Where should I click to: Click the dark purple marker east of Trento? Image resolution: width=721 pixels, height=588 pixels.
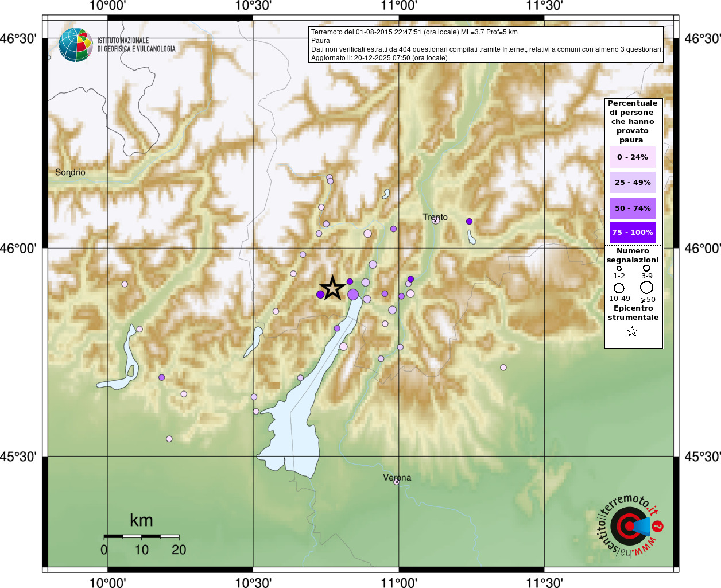click(469, 221)
